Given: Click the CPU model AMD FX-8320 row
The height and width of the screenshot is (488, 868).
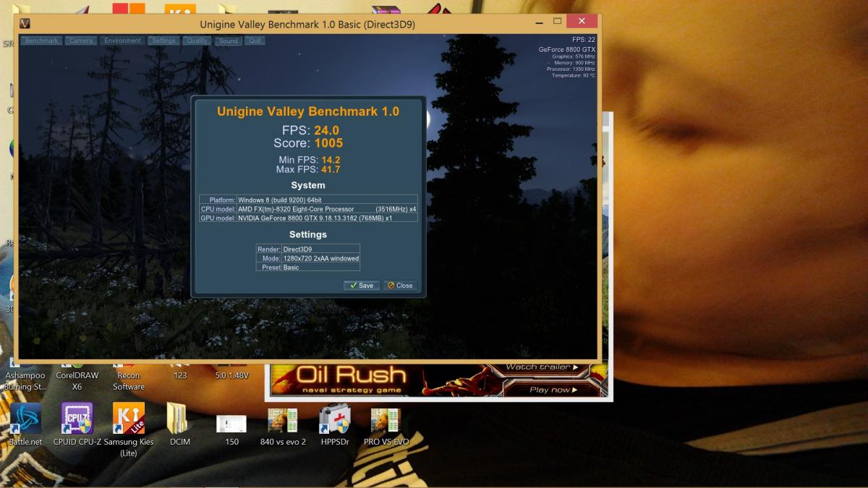Looking at the screenshot, I should tap(308, 209).
